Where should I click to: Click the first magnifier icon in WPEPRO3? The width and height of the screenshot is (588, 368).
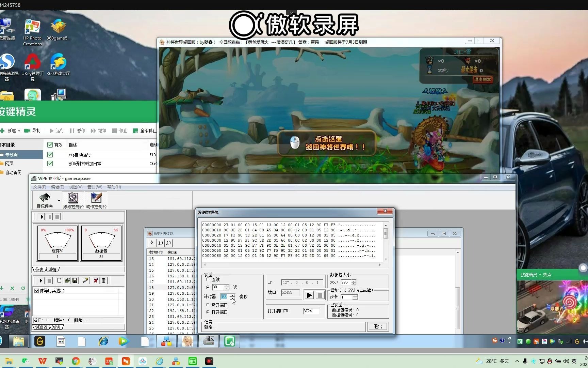pyautogui.click(x=160, y=243)
